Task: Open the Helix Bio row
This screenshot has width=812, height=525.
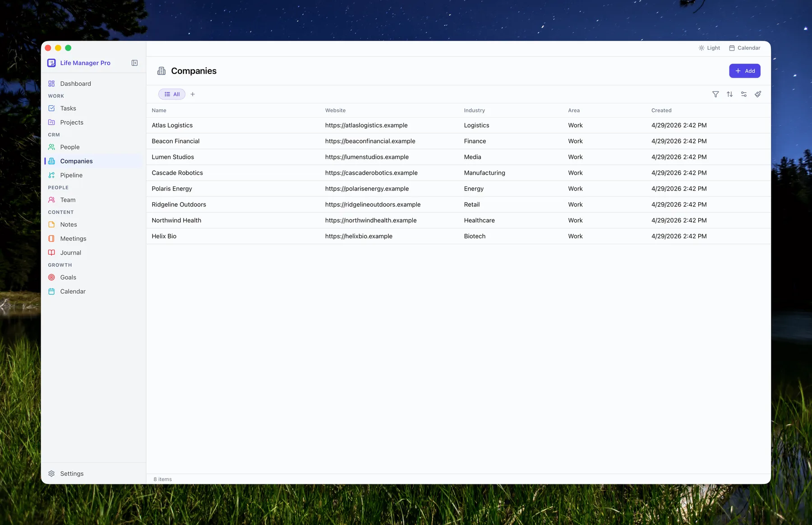Action: [458, 236]
